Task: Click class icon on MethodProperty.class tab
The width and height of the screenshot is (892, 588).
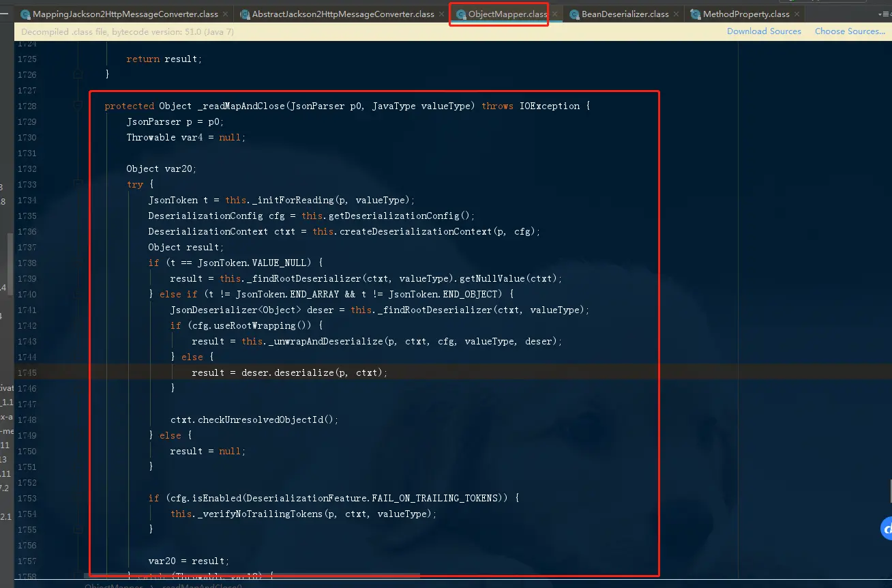Action: pos(695,14)
